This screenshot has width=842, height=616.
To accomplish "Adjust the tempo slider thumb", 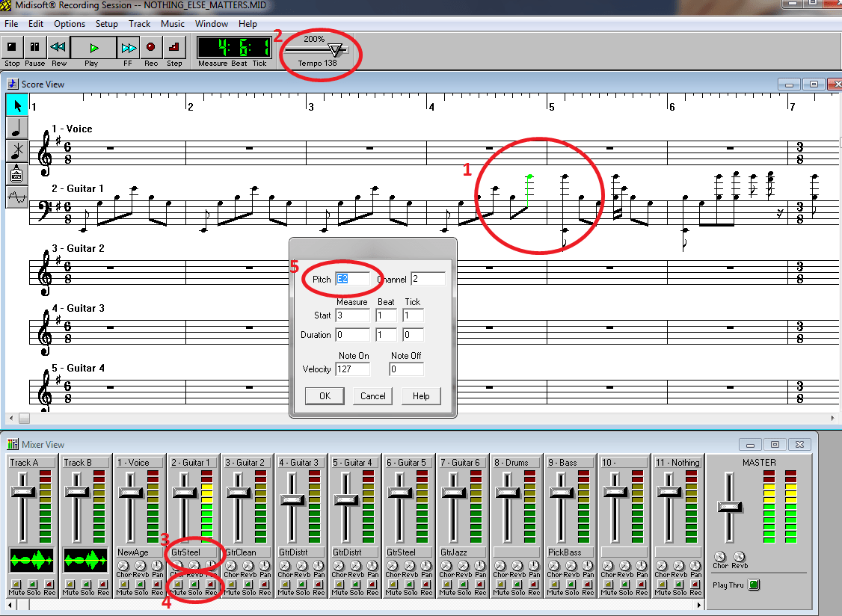I will pos(336,51).
